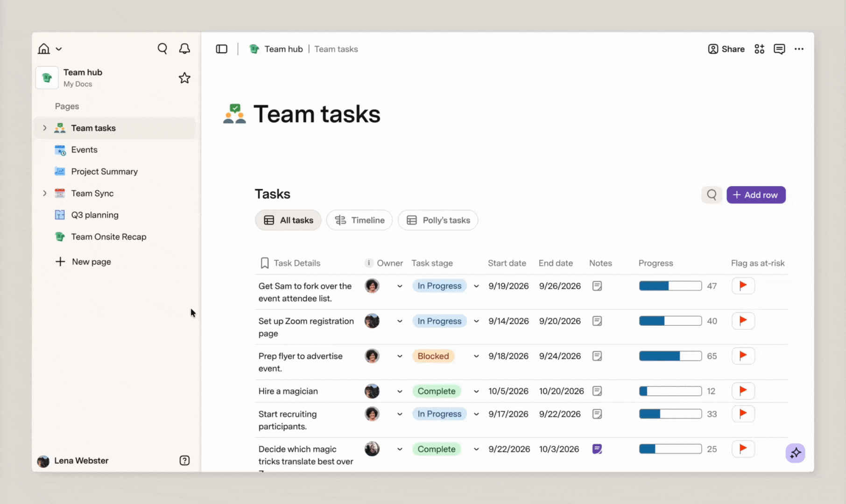Toggle the sidebar panel icon

(222, 49)
